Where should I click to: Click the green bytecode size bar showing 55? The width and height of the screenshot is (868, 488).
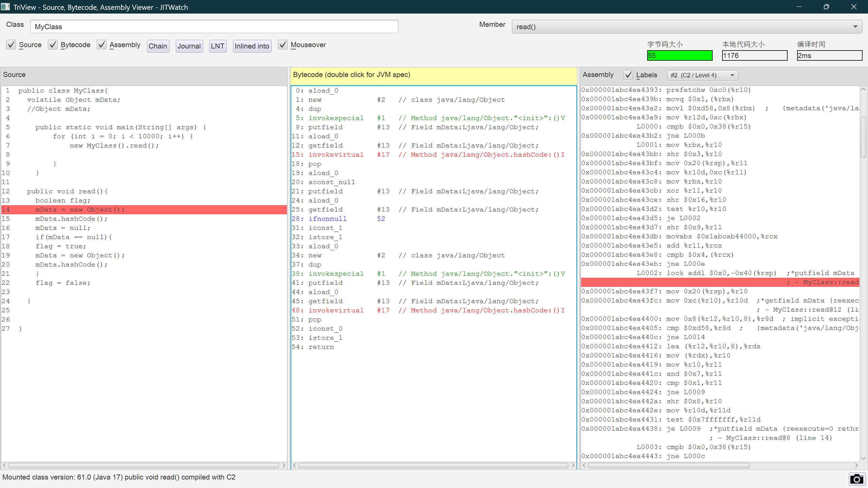click(680, 56)
